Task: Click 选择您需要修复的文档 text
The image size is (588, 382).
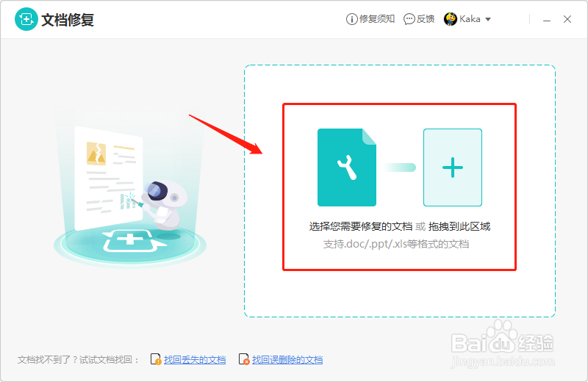Action: (361, 226)
